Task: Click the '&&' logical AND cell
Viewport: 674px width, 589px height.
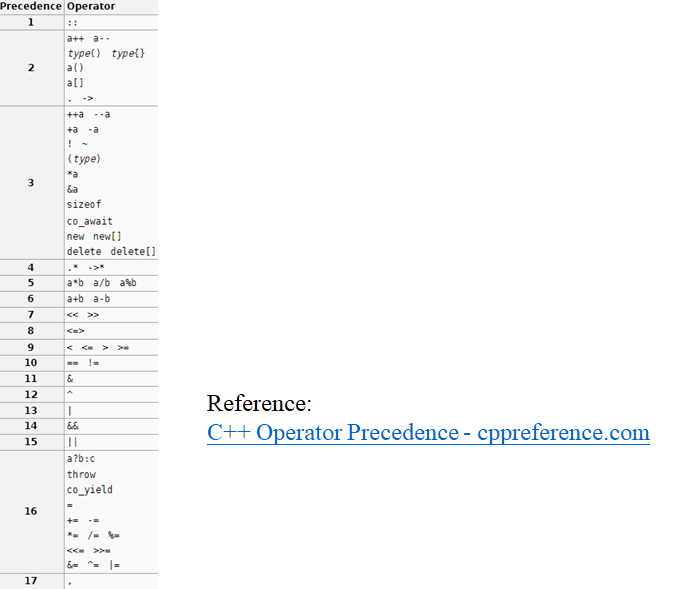Action: [x=111, y=426]
